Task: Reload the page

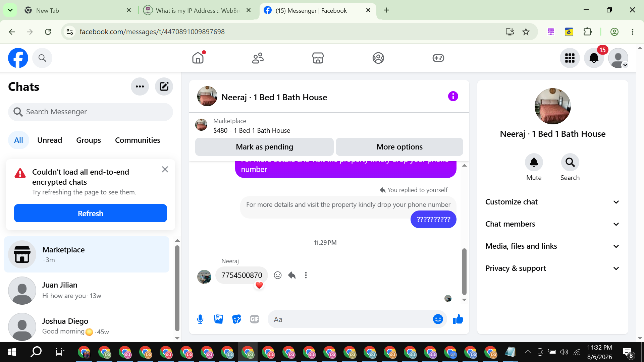Action: [48, 32]
